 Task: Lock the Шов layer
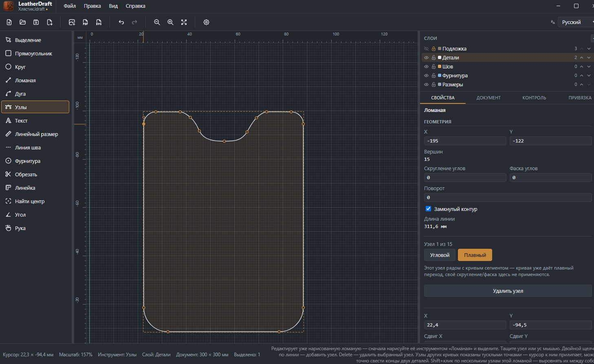[434, 67]
